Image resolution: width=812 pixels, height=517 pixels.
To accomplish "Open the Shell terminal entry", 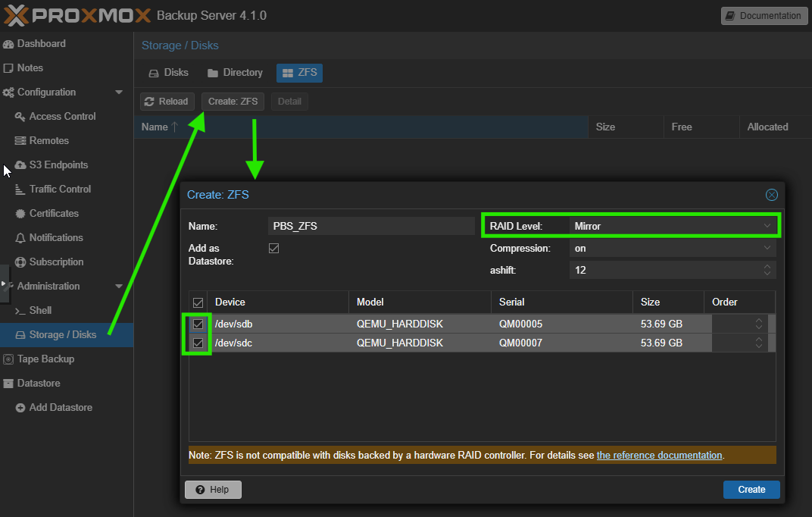I will (40, 311).
